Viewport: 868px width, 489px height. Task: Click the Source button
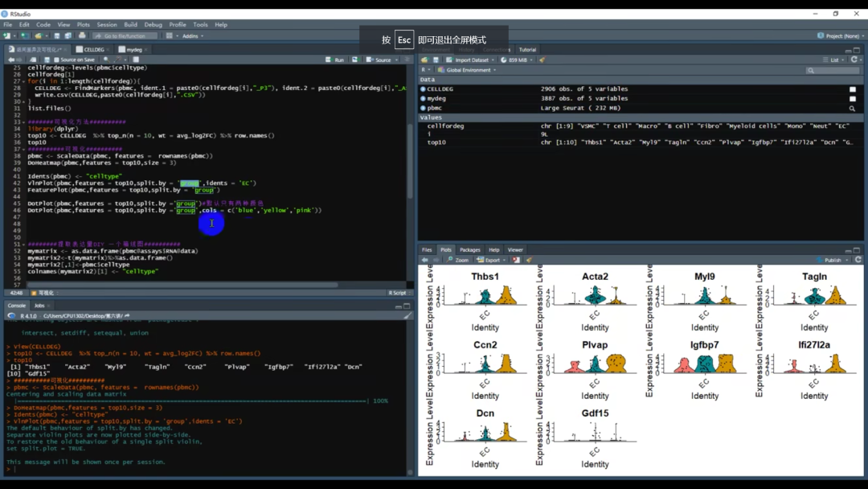(379, 60)
